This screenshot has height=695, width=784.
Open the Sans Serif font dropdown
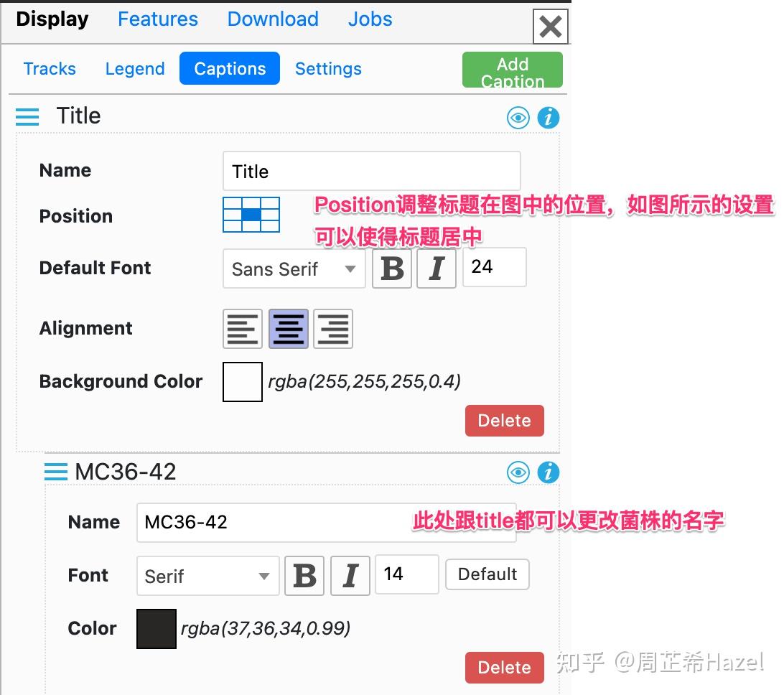point(293,269)
